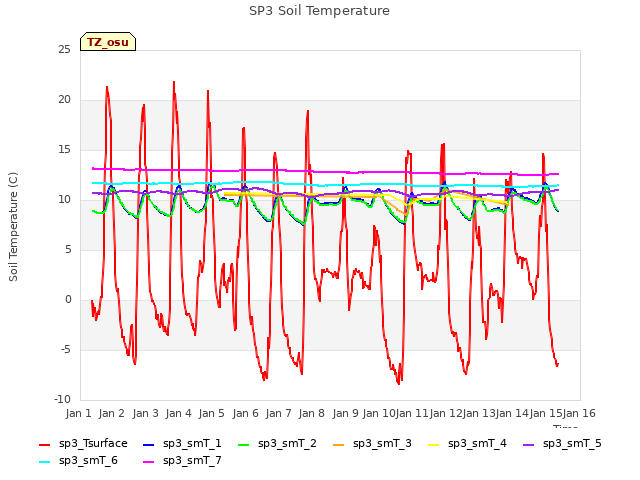Click the Jan 2 x-axis tick label
640x480 pixels.
point(112,413)
